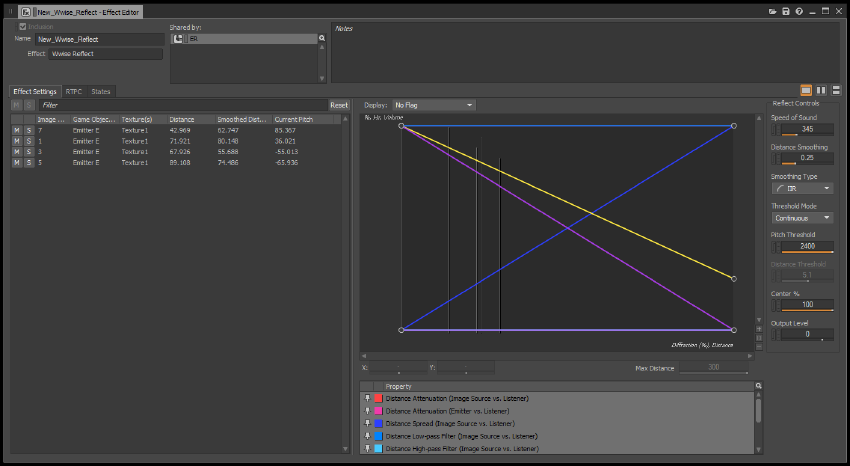Screen dimensions: 850x466
Task: Click the Reset button beside the filter
Action: point(339,104)
